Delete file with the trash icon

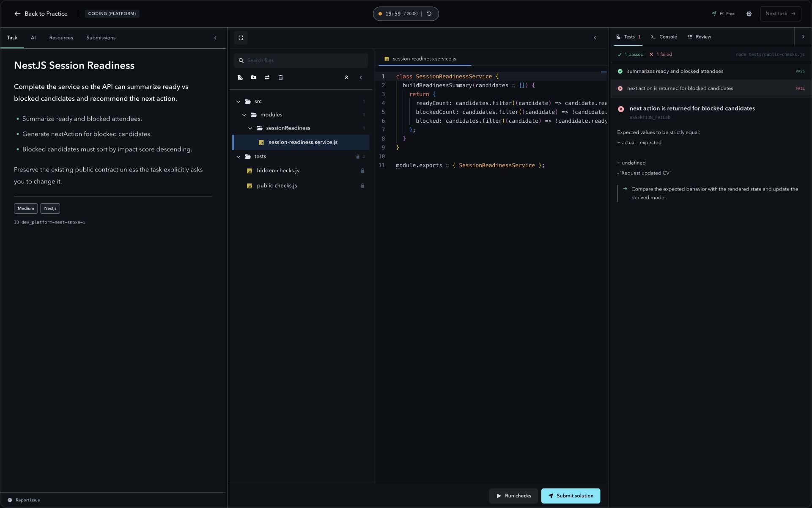[280, 77]
